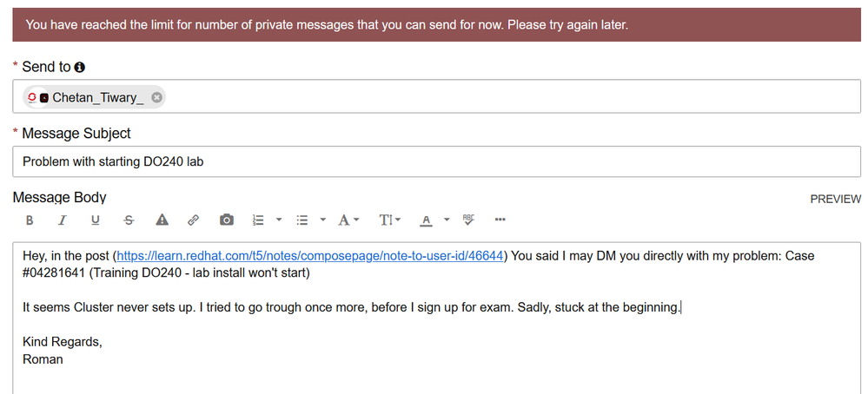Viewport: 868px width, 394px height.
Task: Expand bulleted list style dropdown arrow
Action: click(322, 220)
